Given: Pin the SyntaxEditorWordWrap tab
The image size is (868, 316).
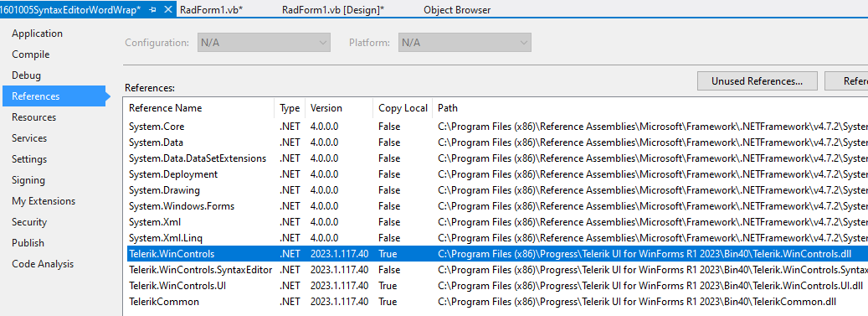Looking at the screenshot, I should (153, 10).
